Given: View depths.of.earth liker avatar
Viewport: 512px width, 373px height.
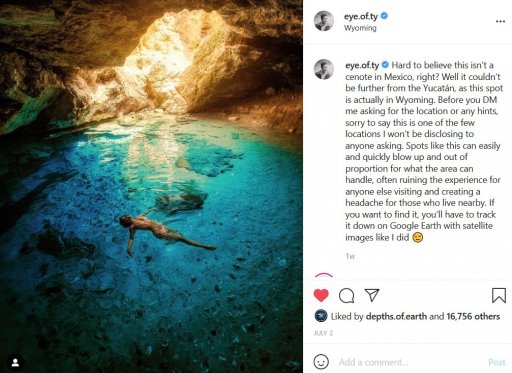Looking at the screenshot, I should pos(321,316).
